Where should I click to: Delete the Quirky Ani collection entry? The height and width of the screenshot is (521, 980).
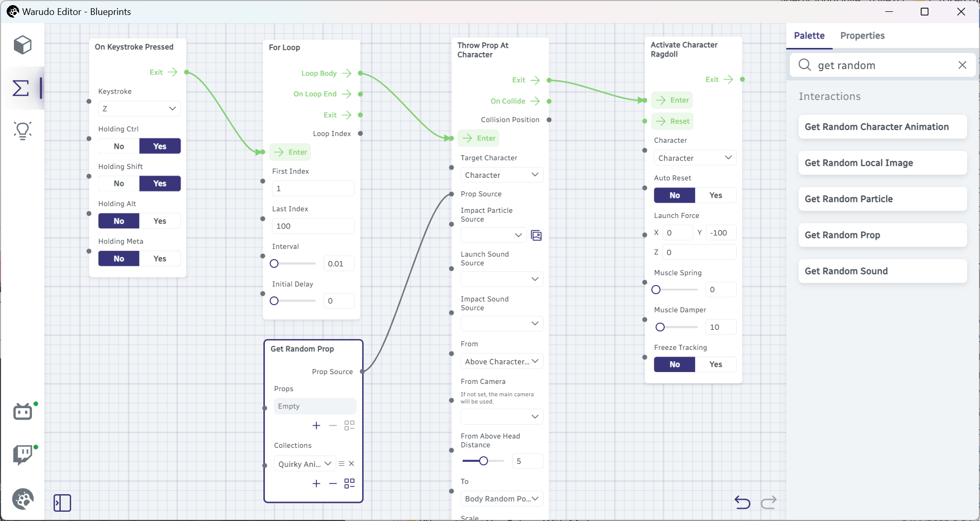point(351,464)
